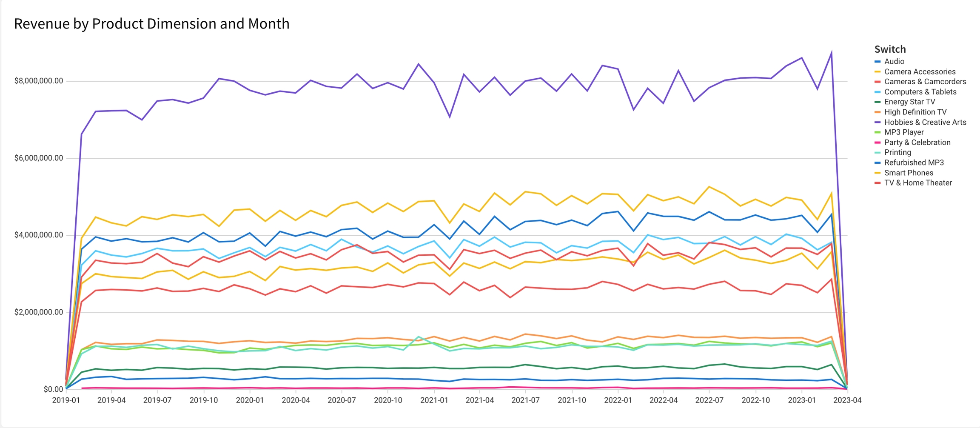Click the $0.00 y-axis label
The image size is (980, 428).
(53, 389)
